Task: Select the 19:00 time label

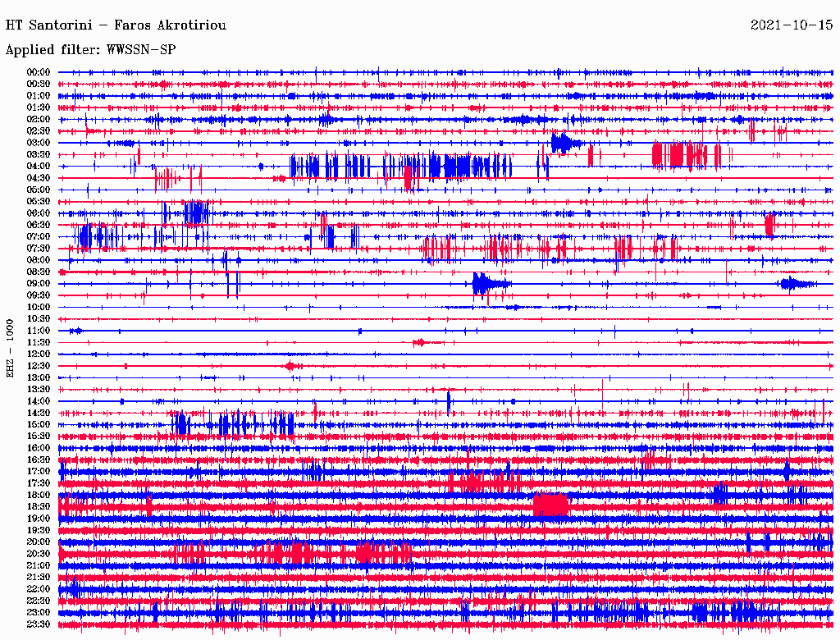Action: tap(39, 519)
